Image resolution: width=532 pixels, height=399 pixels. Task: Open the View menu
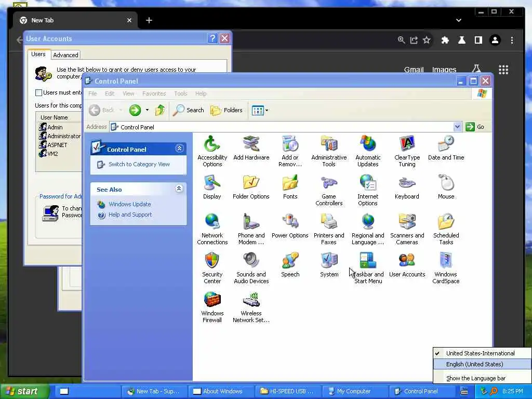coord(128,94)
